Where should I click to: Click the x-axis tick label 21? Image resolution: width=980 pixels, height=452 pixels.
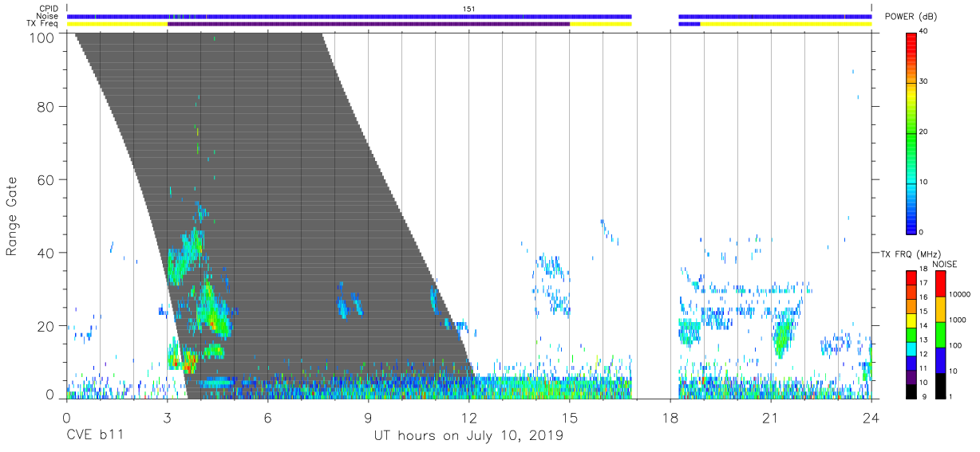[x=771, y=417]
